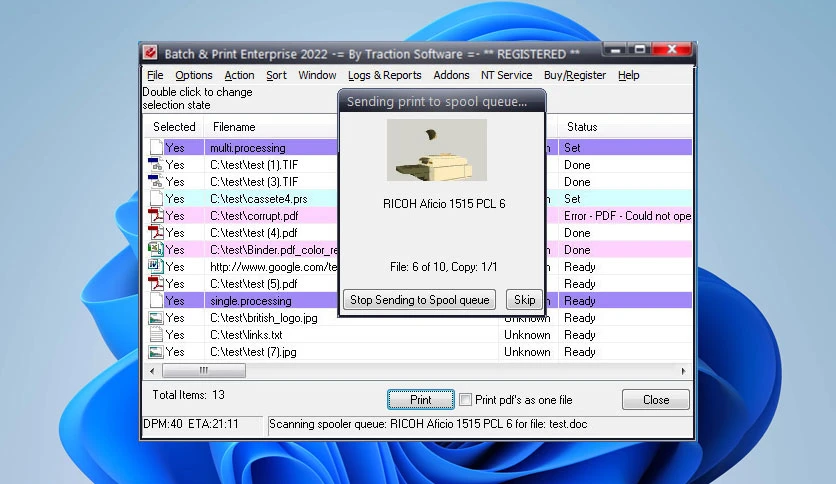Click the PDF icon for test (5).pdf

pyautogui.click(x=155, y=283)
